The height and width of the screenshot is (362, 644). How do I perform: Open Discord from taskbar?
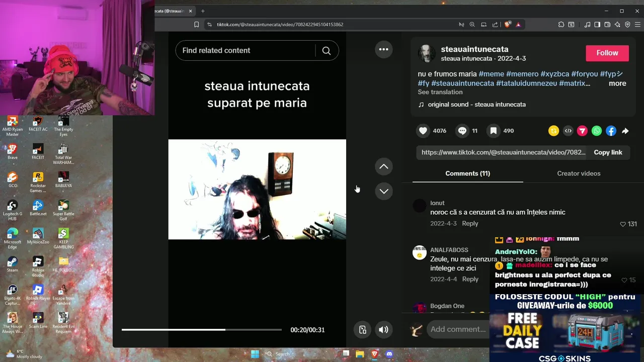click(x=388, y=354)
